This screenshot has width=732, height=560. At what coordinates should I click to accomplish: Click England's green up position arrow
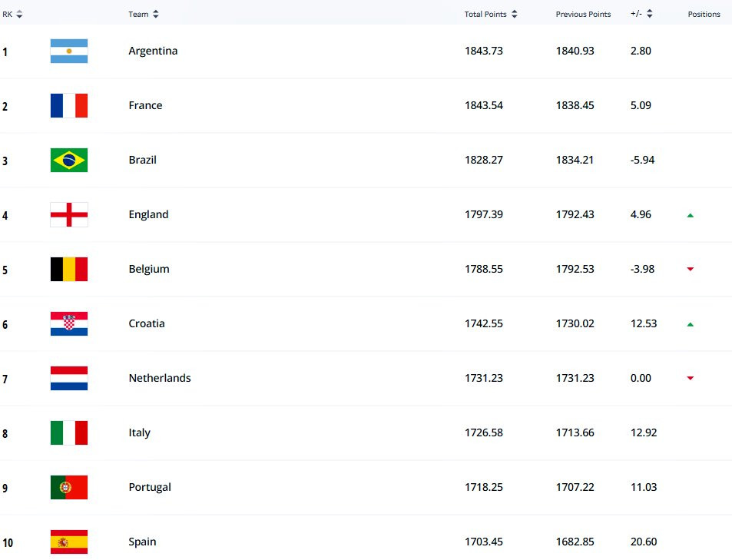click(691, 215)
